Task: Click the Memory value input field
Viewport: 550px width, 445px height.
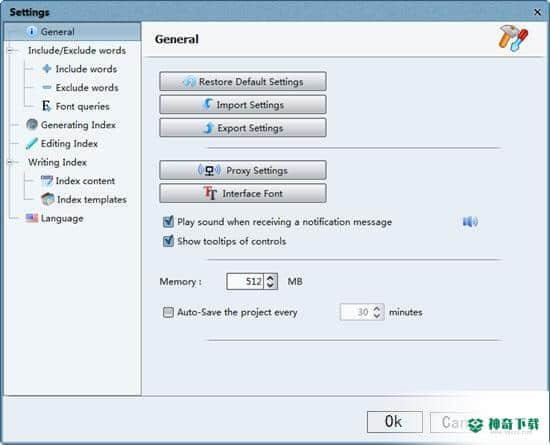Action: click(246, 281)
